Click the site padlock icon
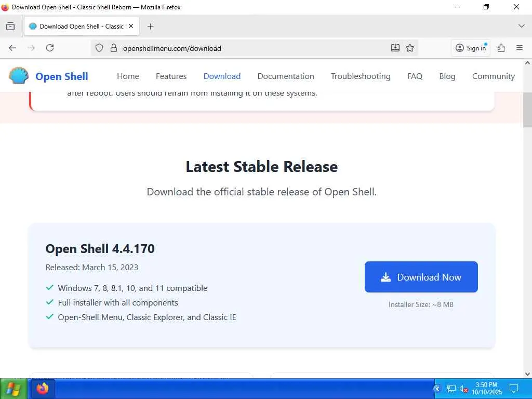 click(x=114, y=48)
